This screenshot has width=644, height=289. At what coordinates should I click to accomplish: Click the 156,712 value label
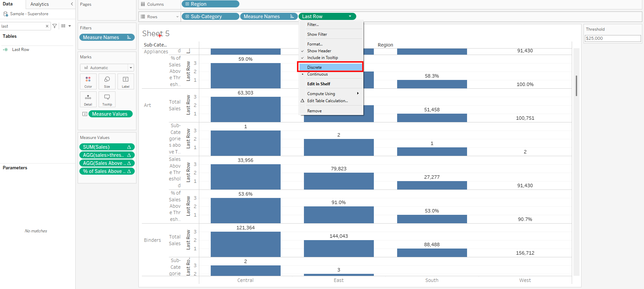pos(525,253)
